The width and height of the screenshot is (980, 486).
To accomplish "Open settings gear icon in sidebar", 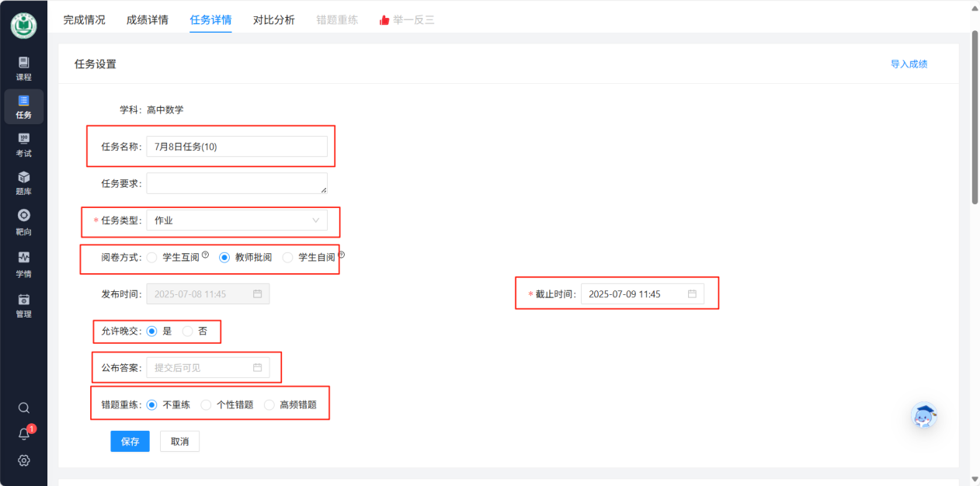I will point(23,460).
